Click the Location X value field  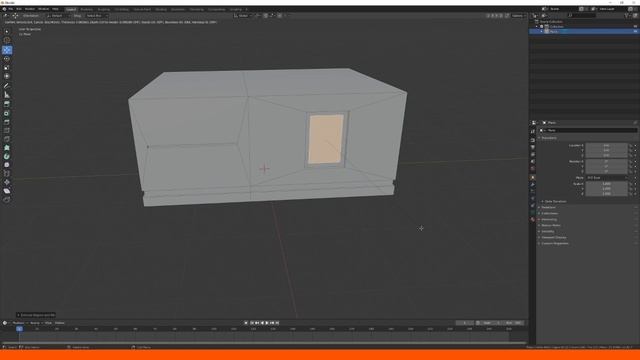607,145
